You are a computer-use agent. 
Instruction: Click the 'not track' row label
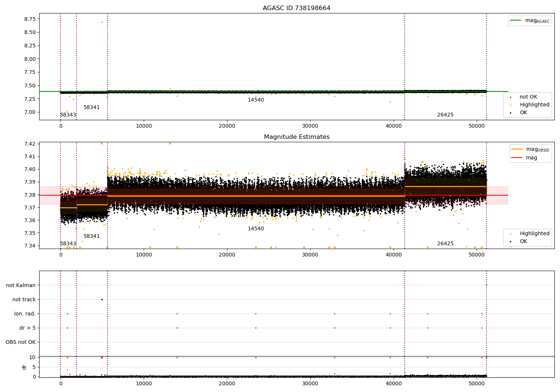click(24, 299)
